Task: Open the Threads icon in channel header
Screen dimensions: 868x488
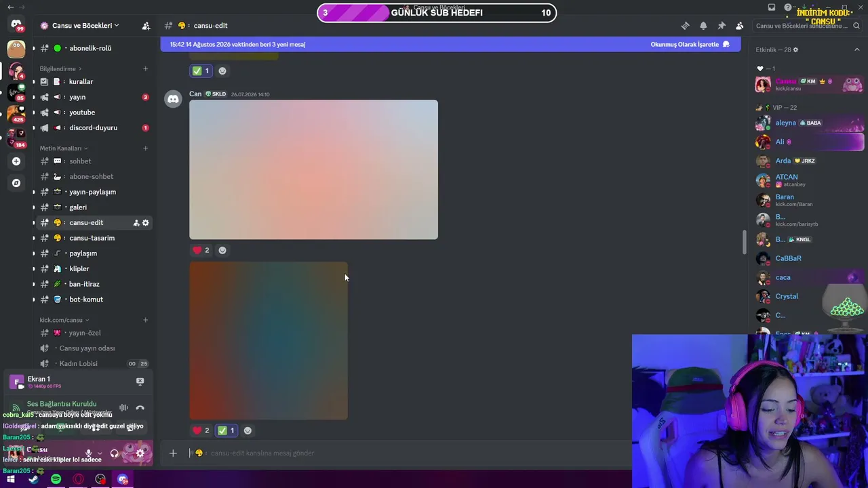Action: [x=685, y=26]
